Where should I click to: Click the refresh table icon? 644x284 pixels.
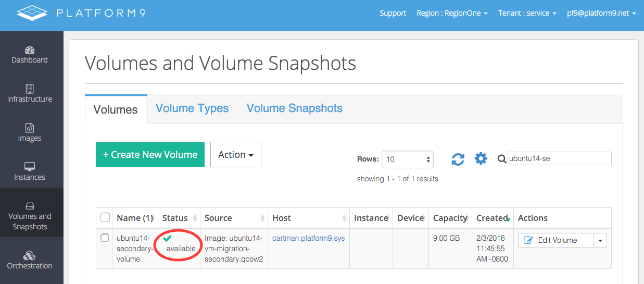(x=458, y=159)
